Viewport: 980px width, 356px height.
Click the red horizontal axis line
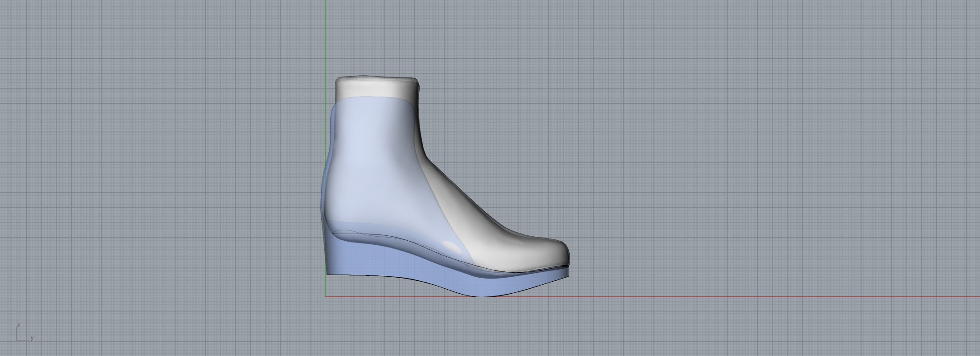(757, 297)
